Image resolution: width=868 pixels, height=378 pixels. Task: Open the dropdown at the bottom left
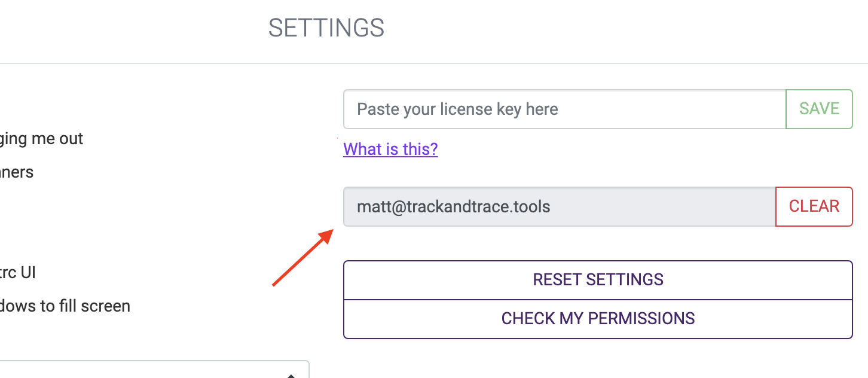coord(149,371)
